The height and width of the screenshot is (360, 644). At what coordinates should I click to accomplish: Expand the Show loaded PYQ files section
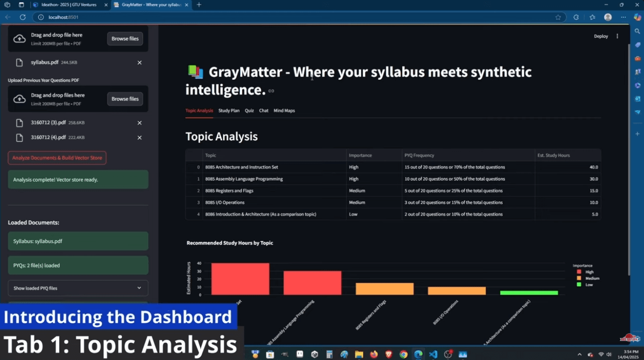[77, 288]
